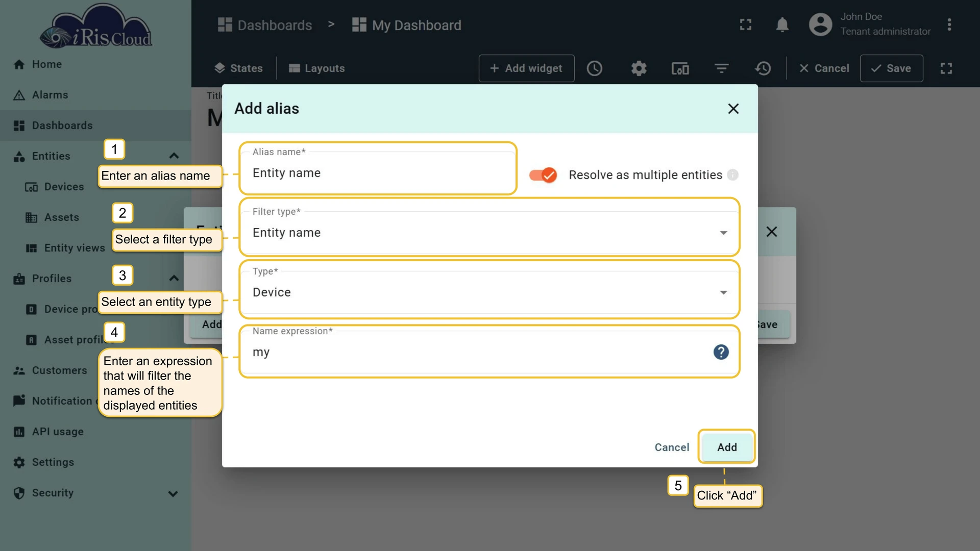Open the filters icon in toolbar
This screenshot has width=980, height=551.
[x=721, y=68]
